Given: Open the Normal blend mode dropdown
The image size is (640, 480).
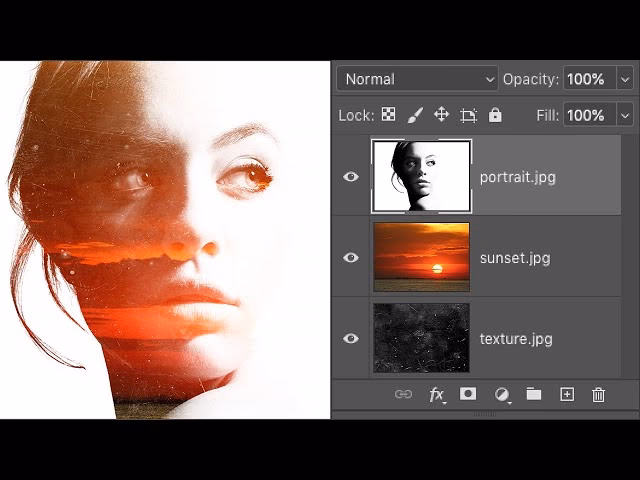Looking at the screenshot, I should (417, 78).
